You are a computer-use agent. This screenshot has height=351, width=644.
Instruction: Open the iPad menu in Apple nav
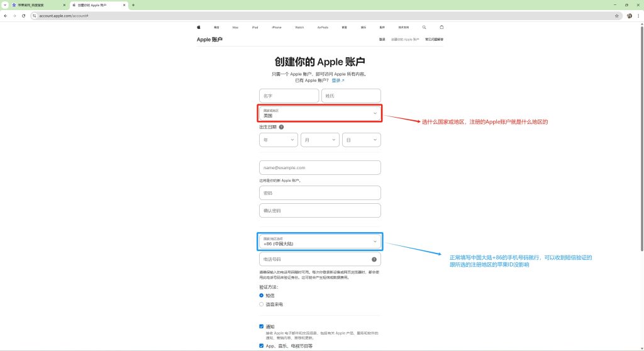point(255,28)
